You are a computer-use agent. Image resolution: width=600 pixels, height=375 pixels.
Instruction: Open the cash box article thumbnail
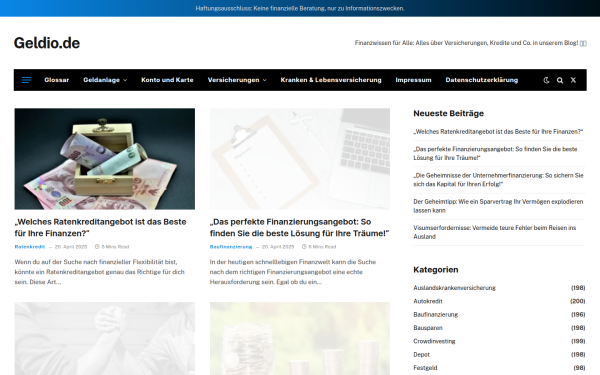(104, 159)
